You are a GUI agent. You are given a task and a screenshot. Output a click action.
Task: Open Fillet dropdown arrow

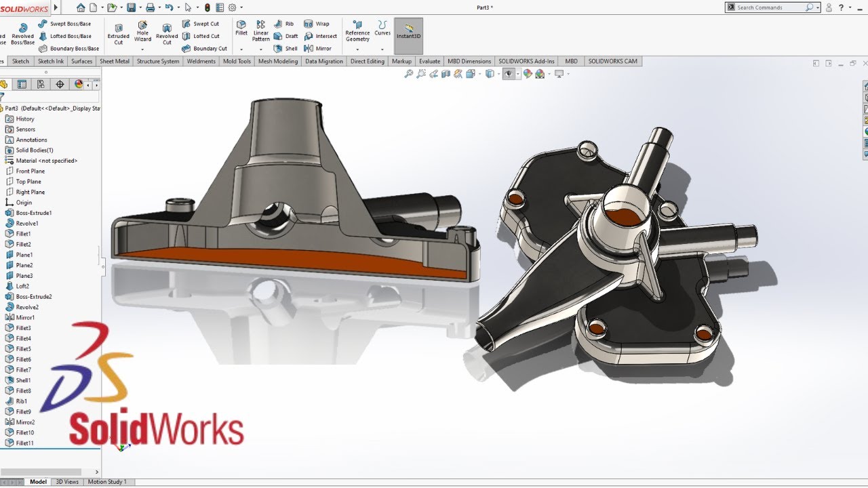point(241,49)
